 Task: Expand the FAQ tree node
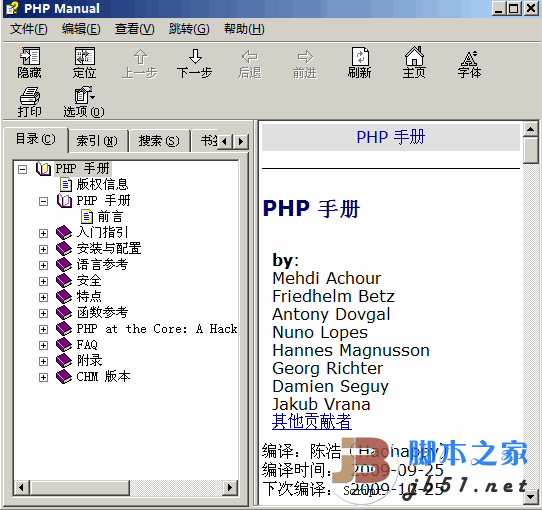tap(43, 345)
